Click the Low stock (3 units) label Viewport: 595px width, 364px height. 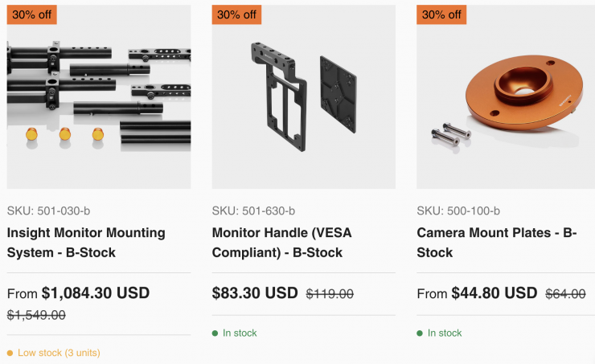(59, 353)
